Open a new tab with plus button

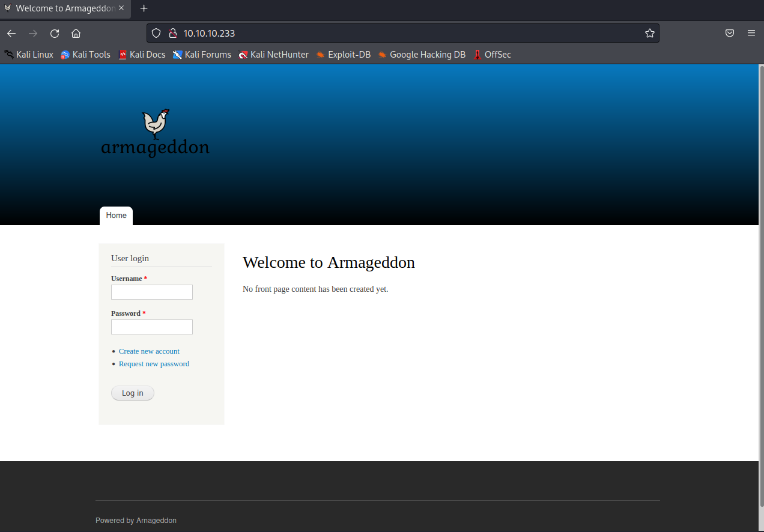coord(144,8)
